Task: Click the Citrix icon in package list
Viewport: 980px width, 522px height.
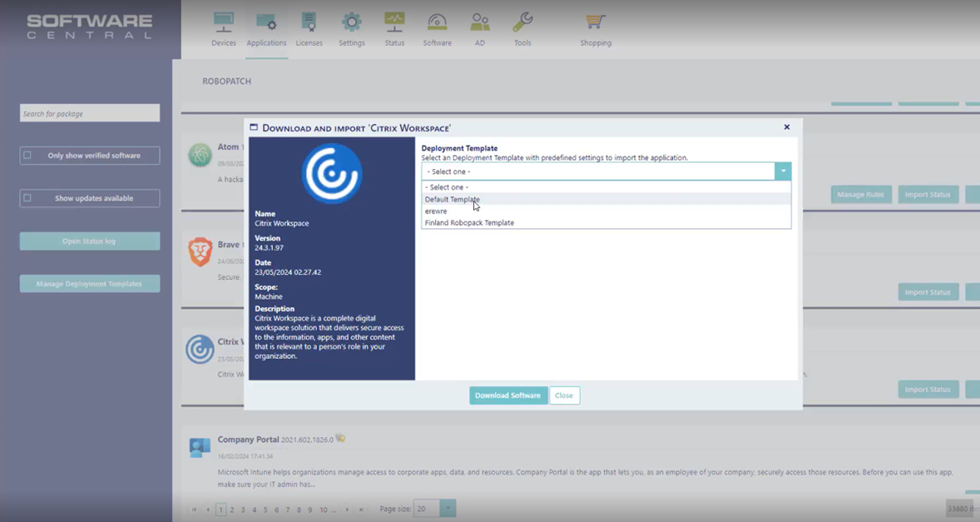Action: click(x=200, y=349)
